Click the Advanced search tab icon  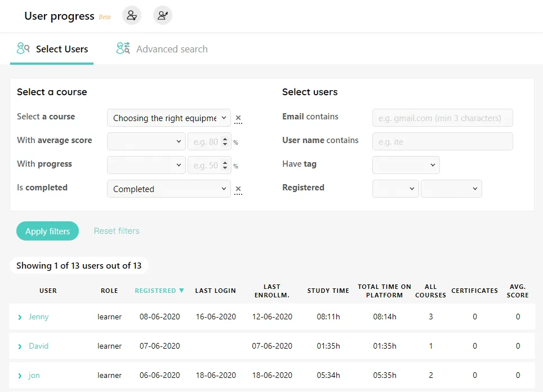(x=123, y=48)
